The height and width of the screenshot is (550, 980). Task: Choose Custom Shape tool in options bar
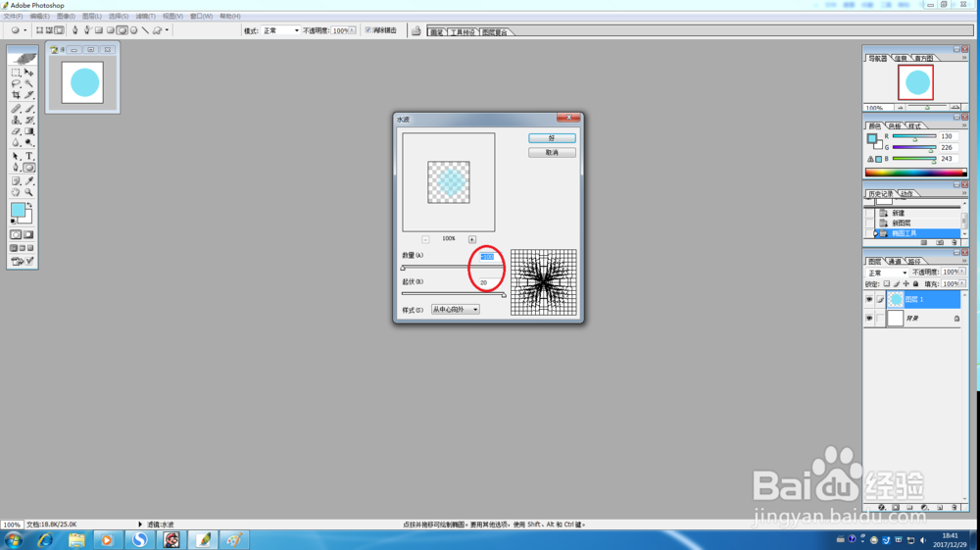click(x=157, y=30)
